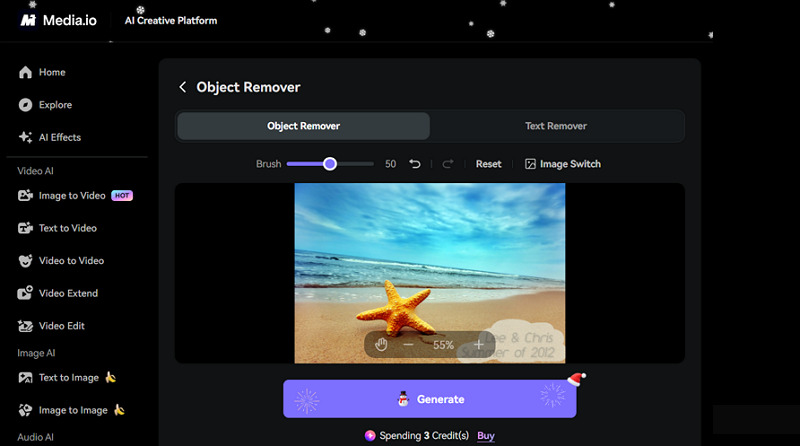The height and width of the screenshot is (446, 800).
Task: Click the Buy credits link
Action: point(486,436)
